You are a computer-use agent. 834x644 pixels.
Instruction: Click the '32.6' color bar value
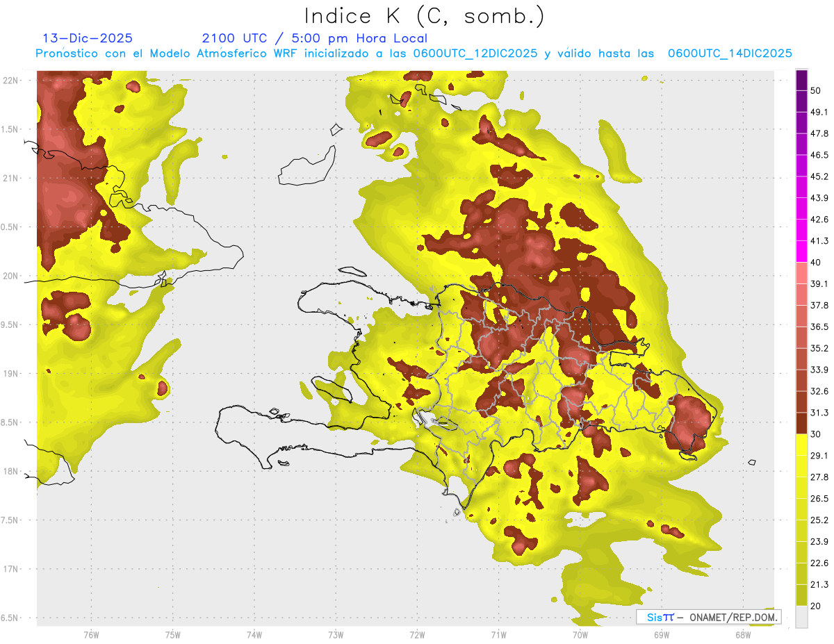tap(819, 391)
